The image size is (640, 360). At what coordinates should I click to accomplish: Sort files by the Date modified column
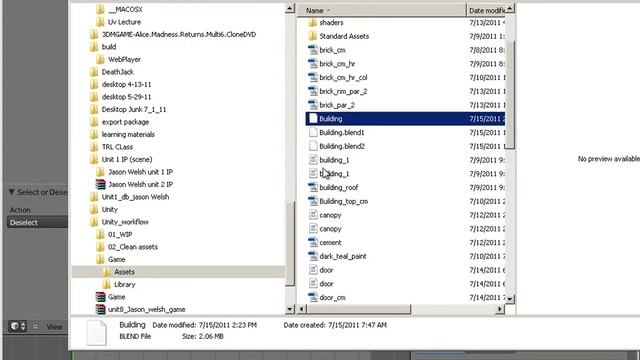486,11
